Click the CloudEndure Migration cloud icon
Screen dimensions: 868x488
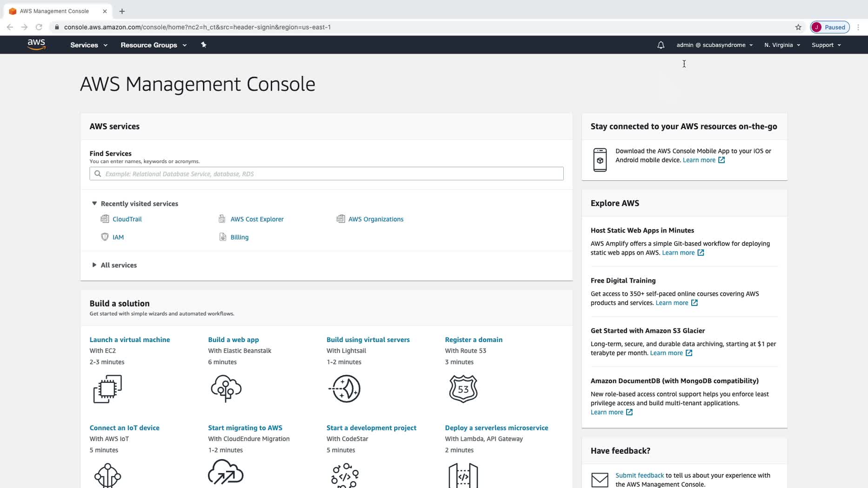point(226,472)
